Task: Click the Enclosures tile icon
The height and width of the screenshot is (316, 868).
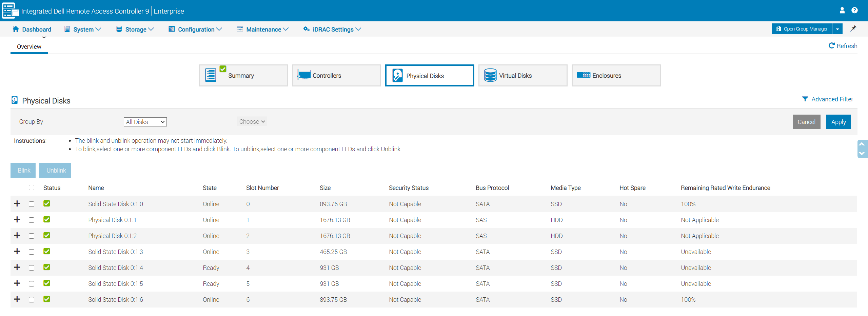Action: click(584, 75)
